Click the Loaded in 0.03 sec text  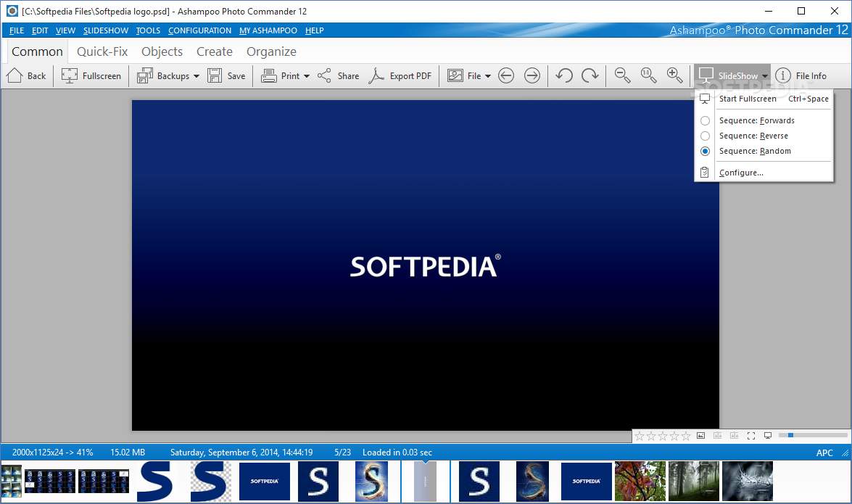coord(397,453)
